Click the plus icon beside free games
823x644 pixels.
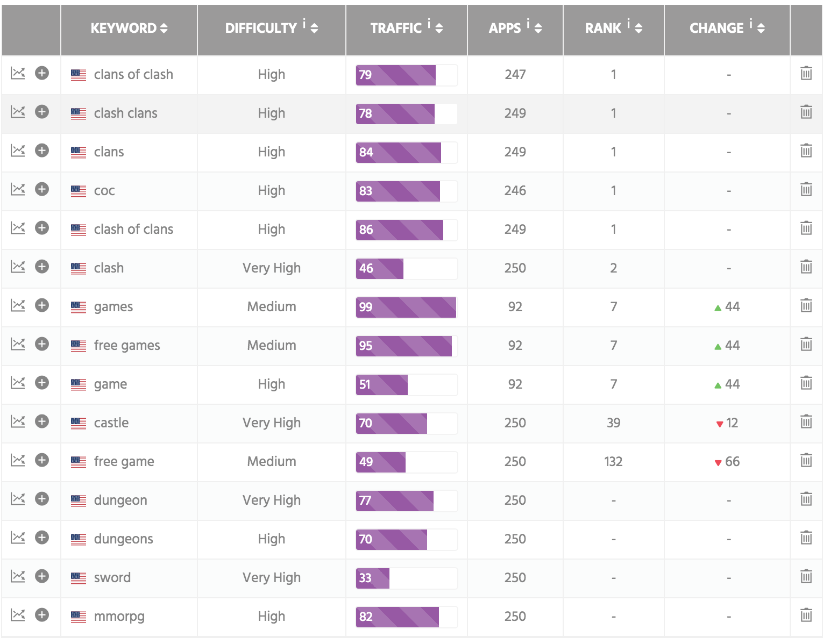[42, 344]
